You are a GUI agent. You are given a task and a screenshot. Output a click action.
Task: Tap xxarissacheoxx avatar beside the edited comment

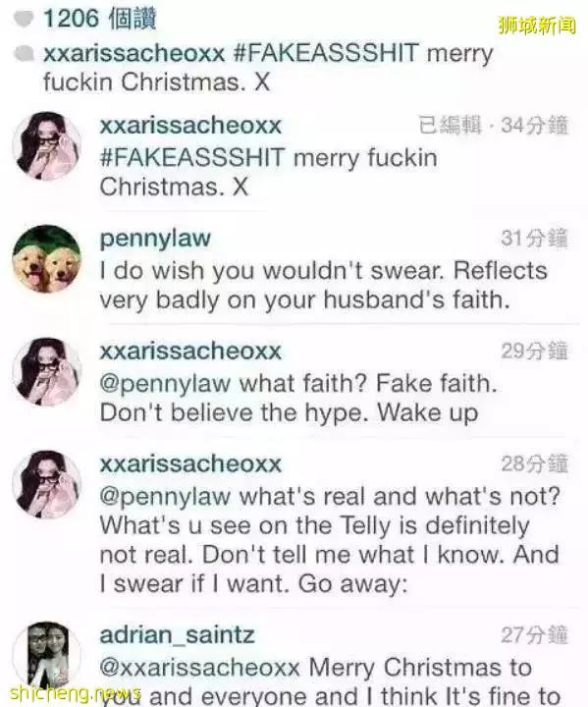click(x=47, y=146)
